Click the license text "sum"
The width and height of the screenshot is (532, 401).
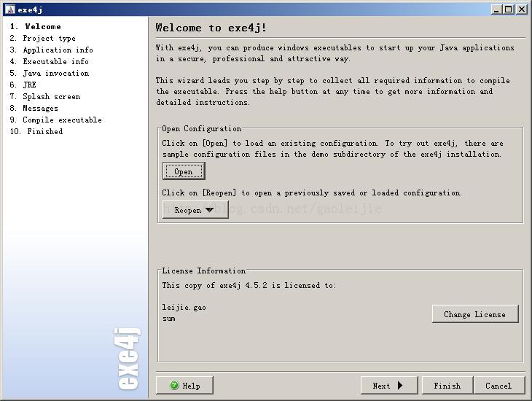(x=168, y=319)
